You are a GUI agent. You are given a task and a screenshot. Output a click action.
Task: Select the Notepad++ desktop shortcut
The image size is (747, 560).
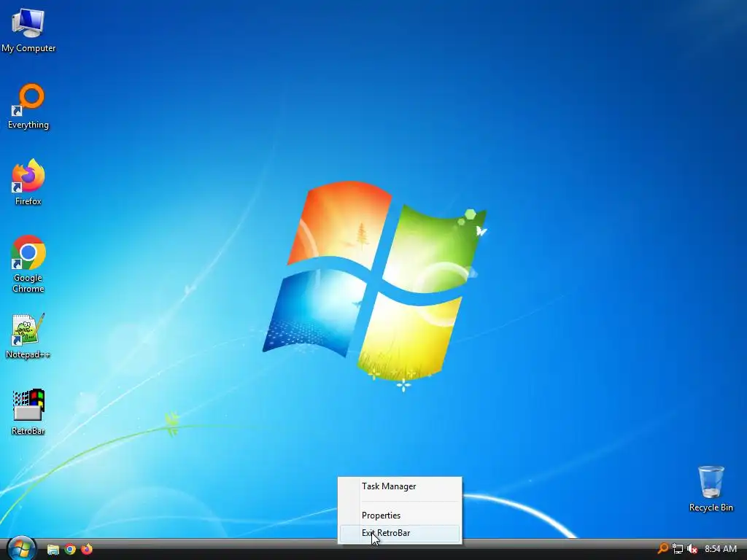pyautogui.click(x=28, y=336)
